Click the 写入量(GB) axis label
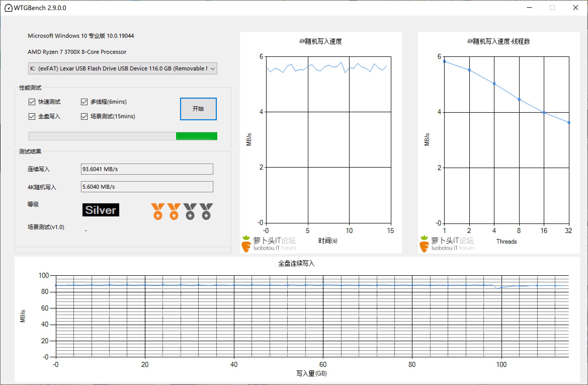Viewport: 588px width, 385px height. click(312, 373)
